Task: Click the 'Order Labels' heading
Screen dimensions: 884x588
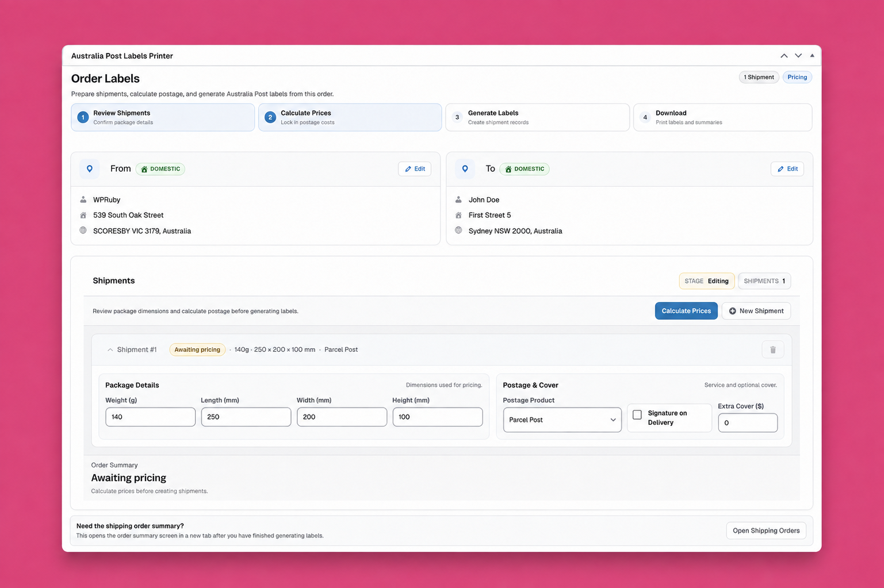Action: click(x=105, y=79)
